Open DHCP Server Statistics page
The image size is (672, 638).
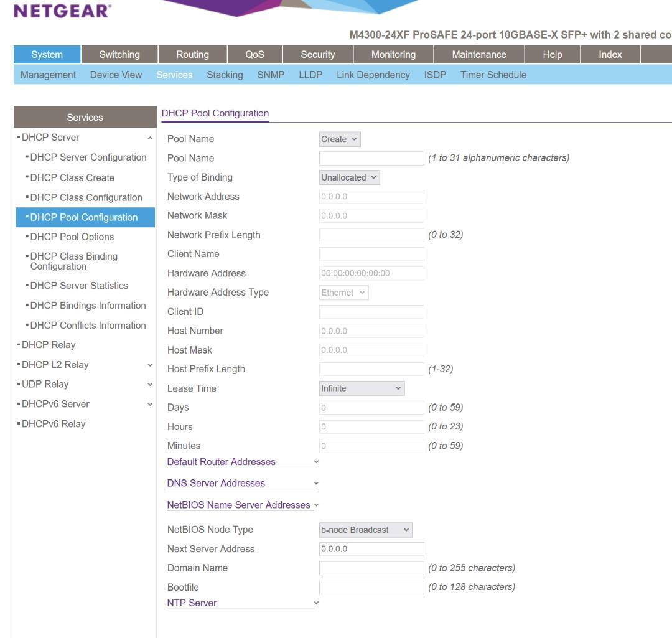pyautogui.click(x=79, y=286)
